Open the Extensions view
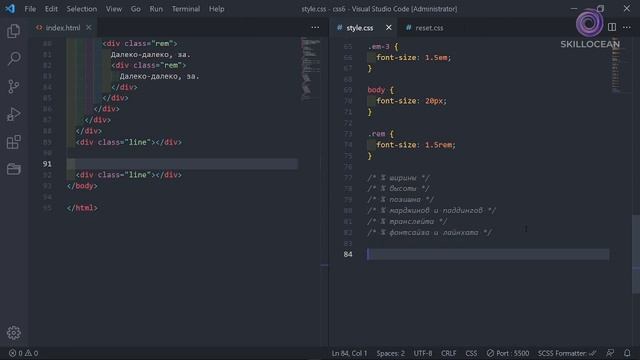This screenshot has width=640, height=360. click(13, 142)
